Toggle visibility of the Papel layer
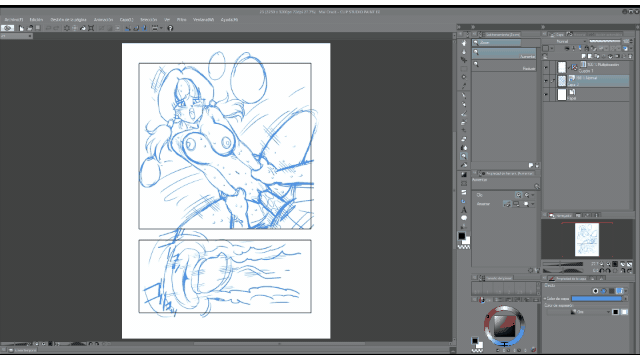The height and width of the screenshot is (360, 640). click(x=546, y=95)
